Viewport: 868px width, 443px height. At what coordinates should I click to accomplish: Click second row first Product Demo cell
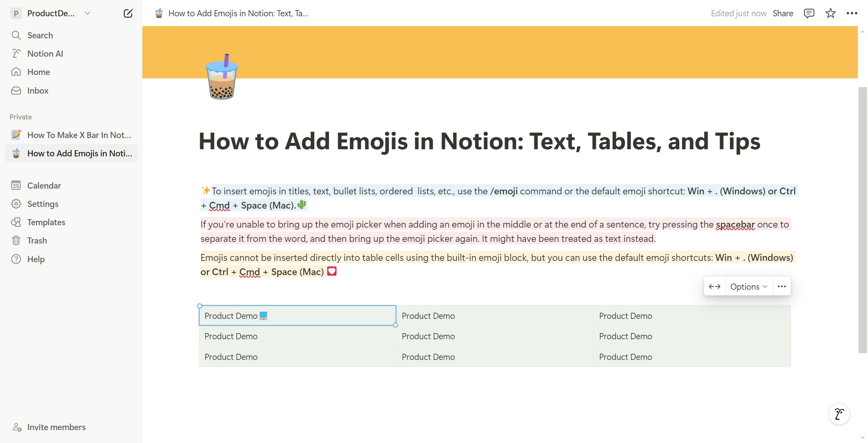297,336
